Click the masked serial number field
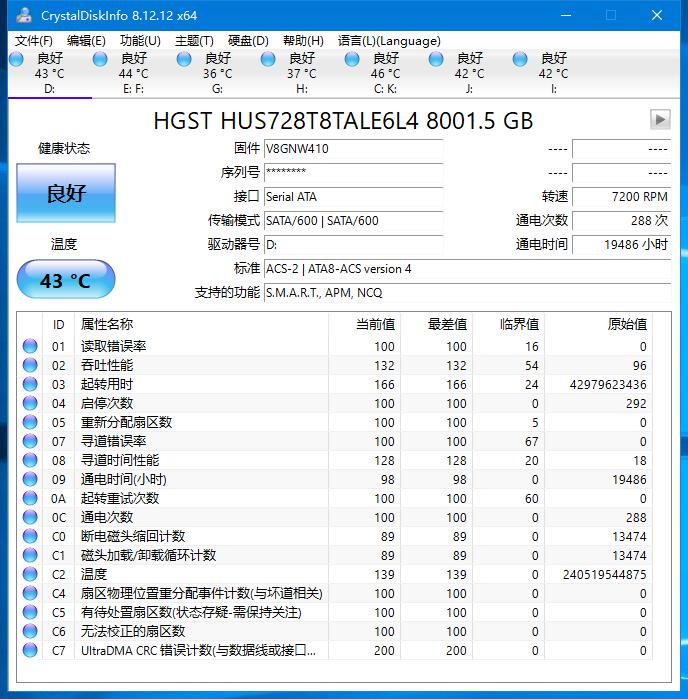 click(x=354, y=173)
